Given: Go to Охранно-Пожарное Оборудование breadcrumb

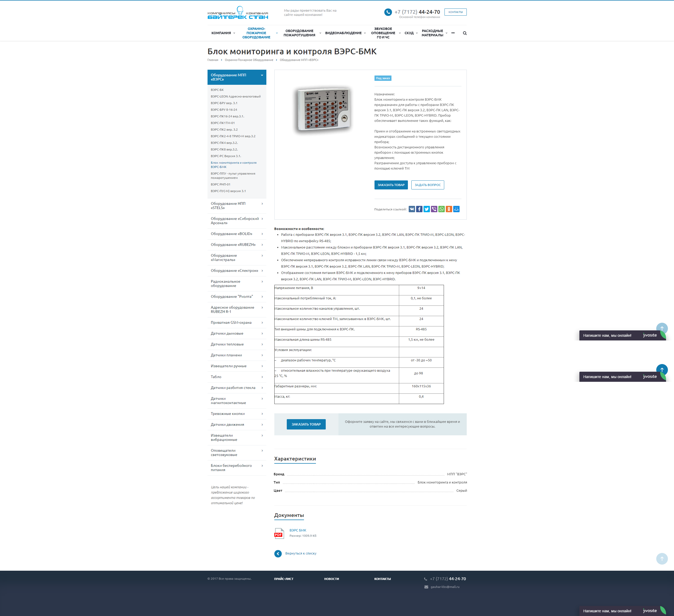Looking at the screenshot, I should [x=249, y=60].
